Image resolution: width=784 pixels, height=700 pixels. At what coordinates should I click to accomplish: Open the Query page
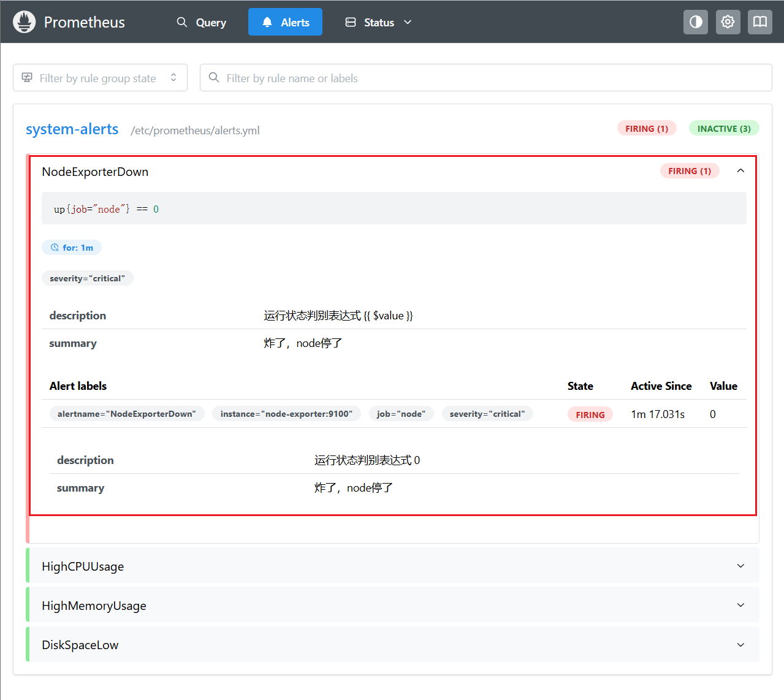202,23
